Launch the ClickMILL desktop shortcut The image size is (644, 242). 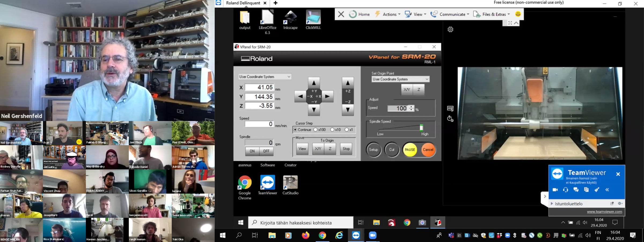(x=313, y=20)
